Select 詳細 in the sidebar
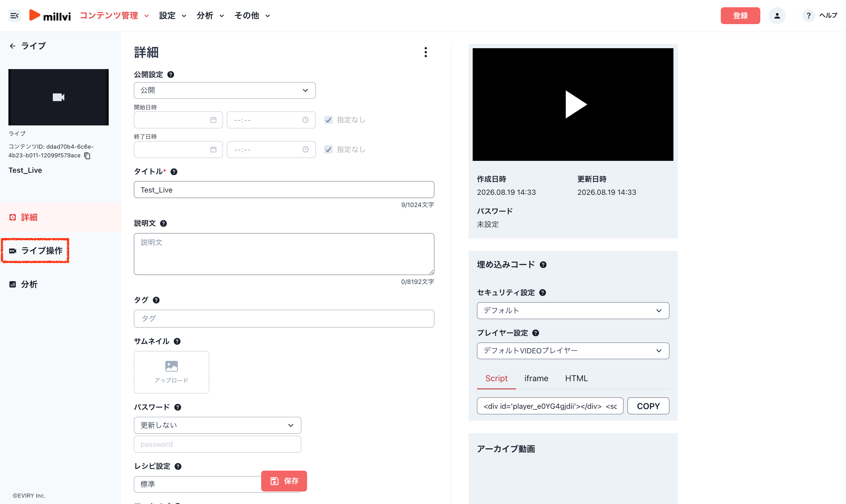 pos(60,217)
